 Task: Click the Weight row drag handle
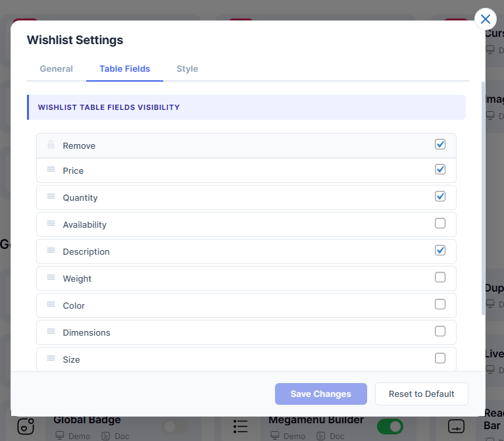pyautogui.click(x=51, y=278)
